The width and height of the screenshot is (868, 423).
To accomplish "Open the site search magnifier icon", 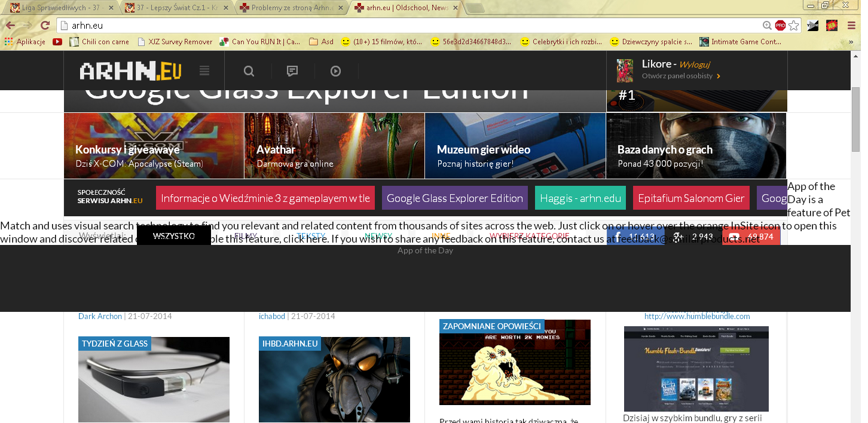I will click(249, 71).
